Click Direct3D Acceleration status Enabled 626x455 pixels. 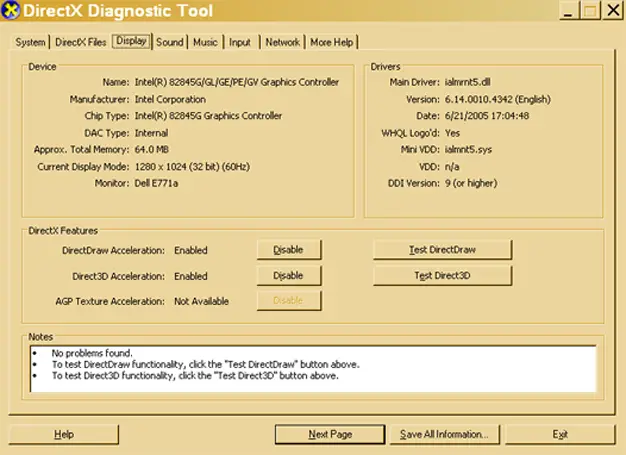click(x=191, y=276)
